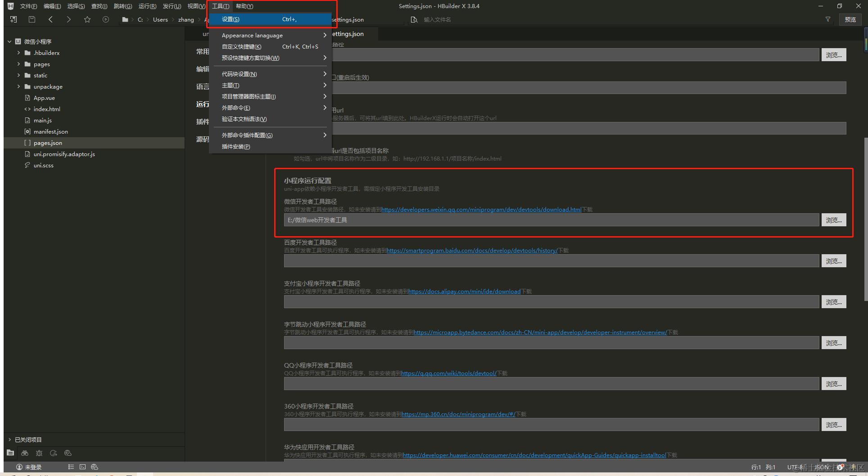868x476 pixels.
Task: Run the project with the play icon
Action: click(x=105, y=19)
